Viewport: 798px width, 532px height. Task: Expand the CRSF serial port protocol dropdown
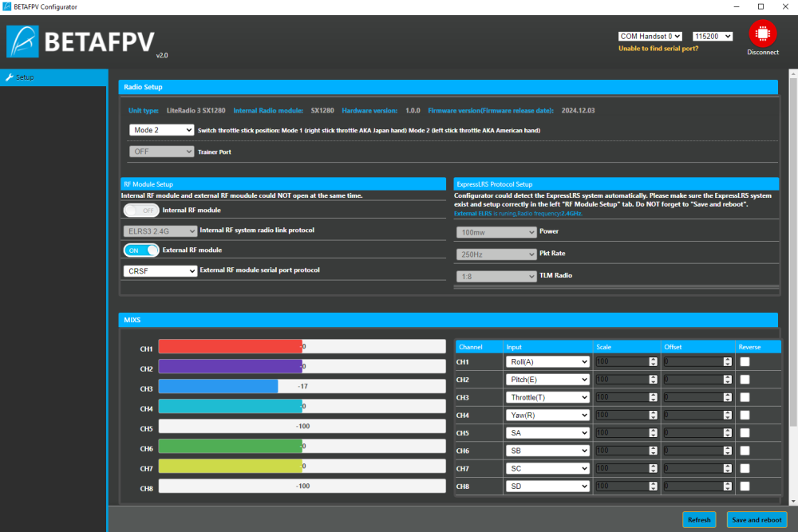click(x=160, y=271)
